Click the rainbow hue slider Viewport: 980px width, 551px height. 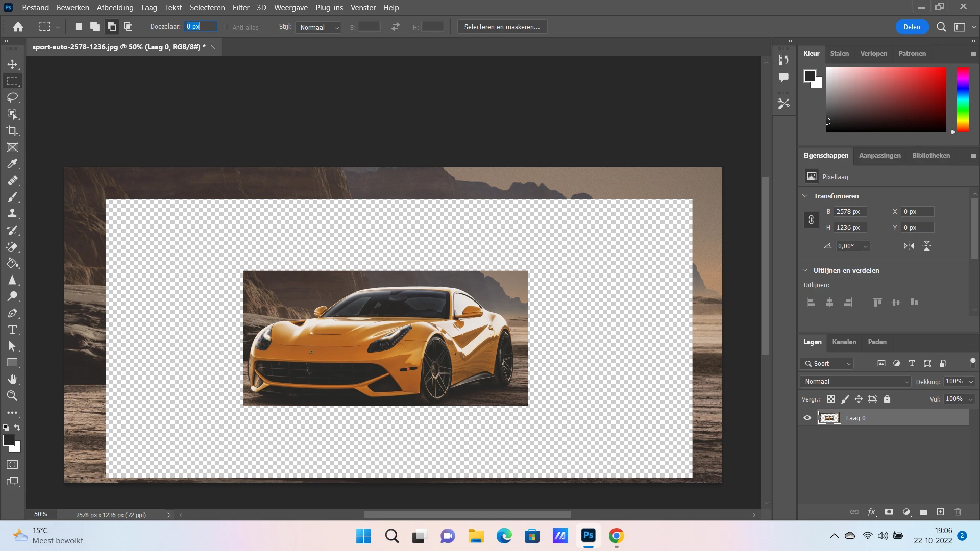pos(963,99)
